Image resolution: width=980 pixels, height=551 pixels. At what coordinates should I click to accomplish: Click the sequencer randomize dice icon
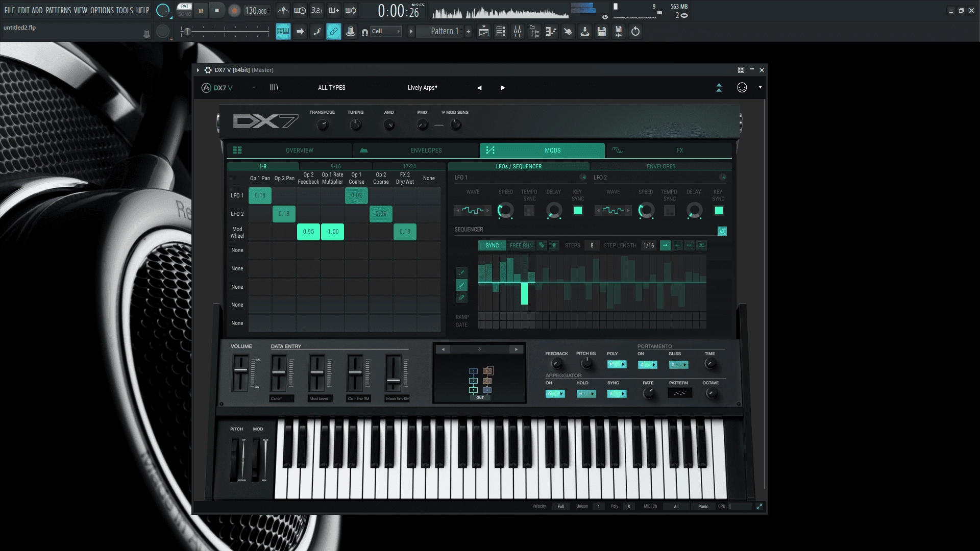[542, 245]
